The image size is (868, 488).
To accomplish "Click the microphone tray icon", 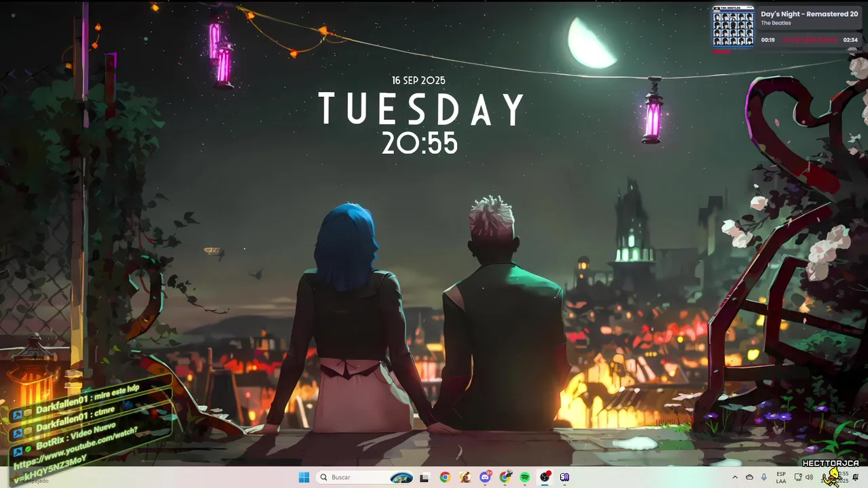I will tap(764, 477).
